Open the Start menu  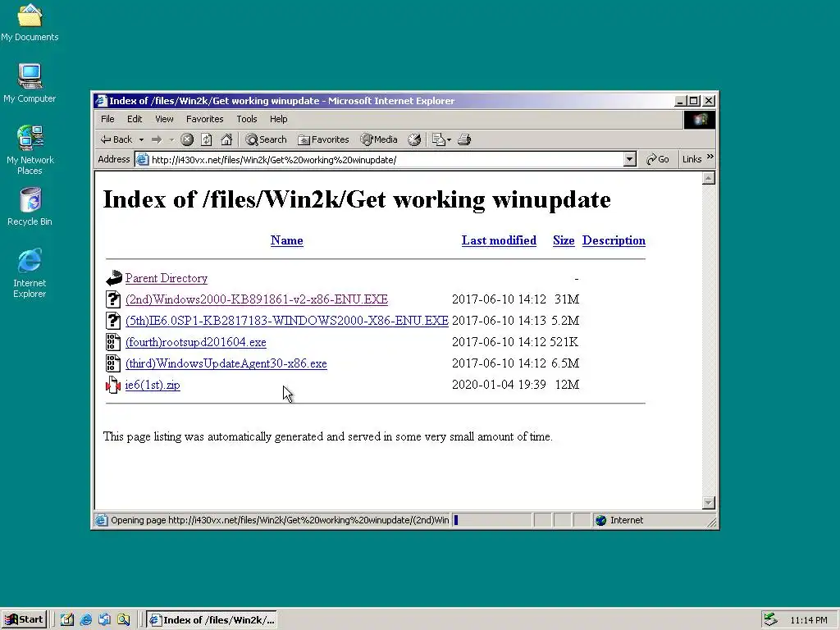click(24, 620)
